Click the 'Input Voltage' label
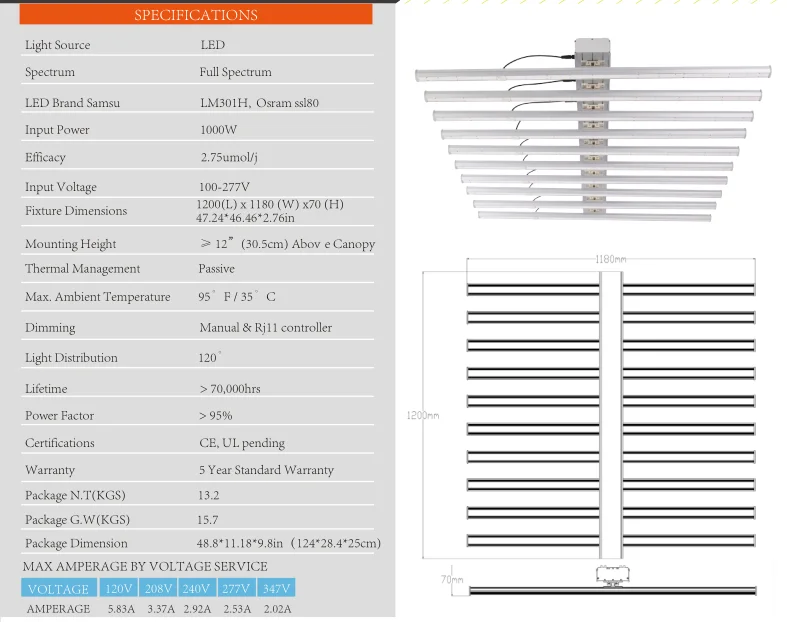Viewport: 787px width, 622px height. coord(61,187)
